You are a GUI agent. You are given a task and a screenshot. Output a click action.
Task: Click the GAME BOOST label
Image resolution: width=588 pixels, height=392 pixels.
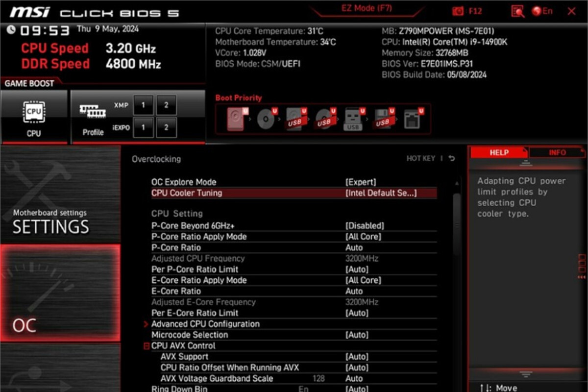click(29, 83)
